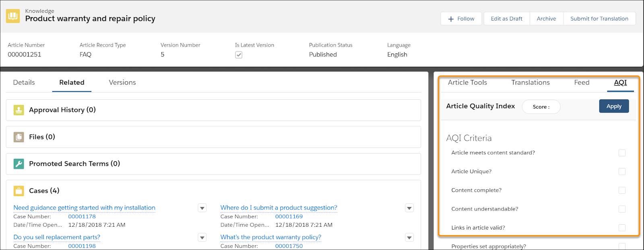This screenshot has width=644, height=250.
Task: Open case number 00001178 link
Action: (82, 217)
